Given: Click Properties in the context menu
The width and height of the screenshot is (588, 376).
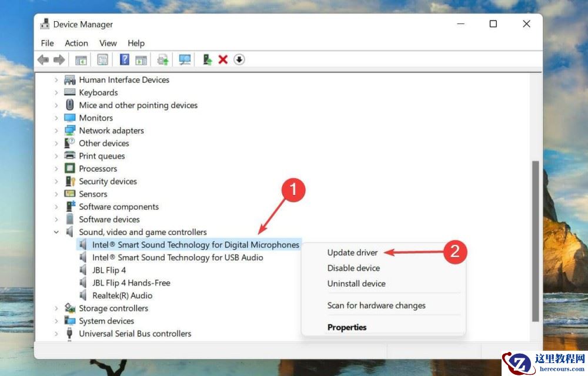Looking at the screenshot, I should pos(347,327).
